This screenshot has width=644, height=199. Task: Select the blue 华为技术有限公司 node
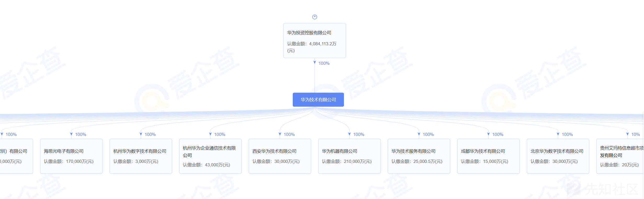coord(318,100)
